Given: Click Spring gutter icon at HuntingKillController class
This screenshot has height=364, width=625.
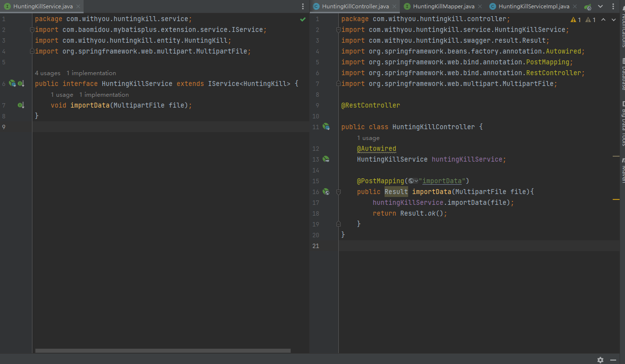Looking at the screenshot, I should coord(326,127).
